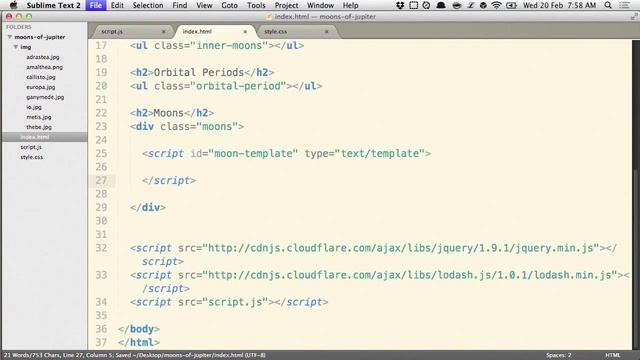Click the battery status icon
Image resolution: width=640 pixels, height=360 pixels.
tap(511, 5)
